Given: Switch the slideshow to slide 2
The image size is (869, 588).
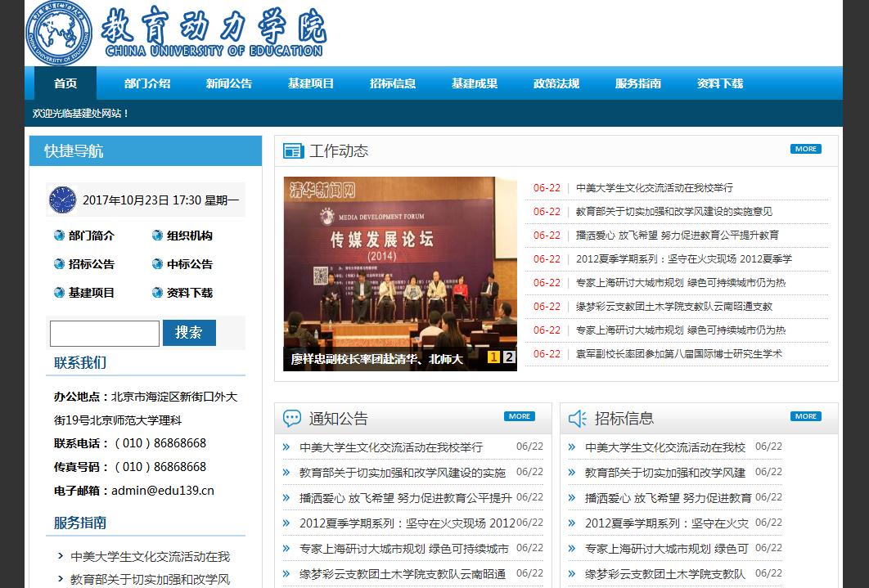Looking at the screenshot, I should [x=508, y=357].
